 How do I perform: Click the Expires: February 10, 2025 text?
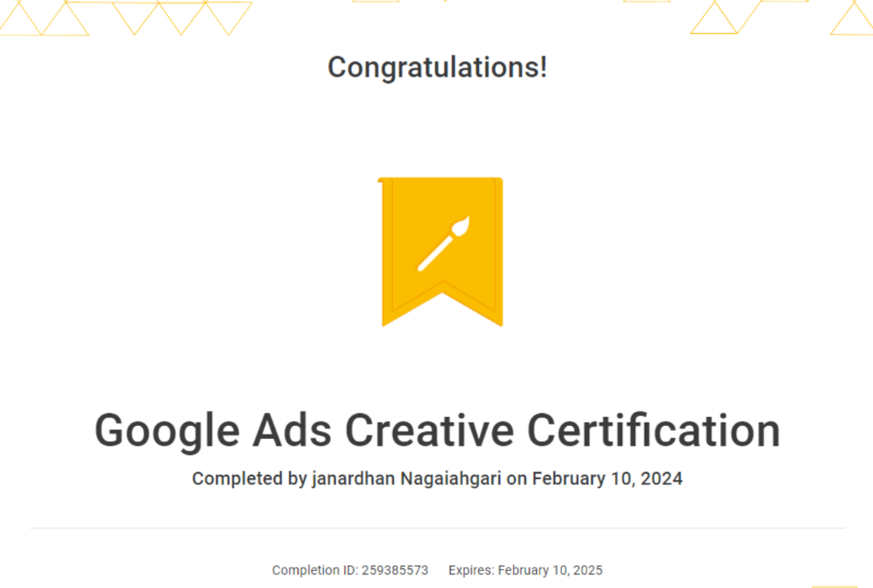pos(525,570)
